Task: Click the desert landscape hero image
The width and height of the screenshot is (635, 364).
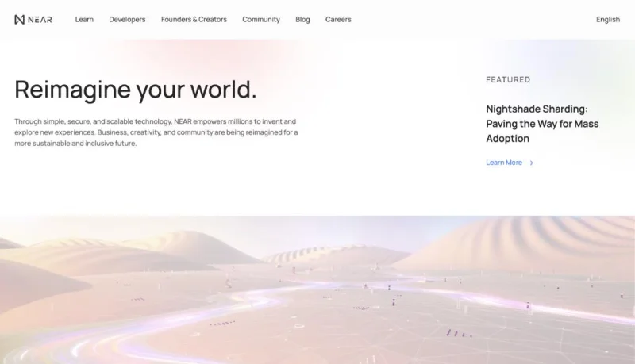Action: pos(317,289)
